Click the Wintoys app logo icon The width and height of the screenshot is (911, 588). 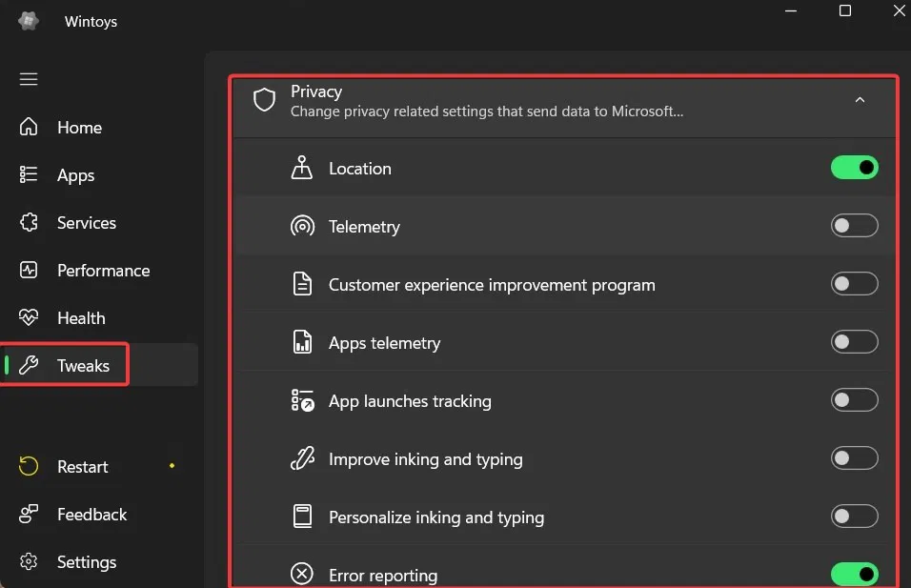[x=29, y=21]
